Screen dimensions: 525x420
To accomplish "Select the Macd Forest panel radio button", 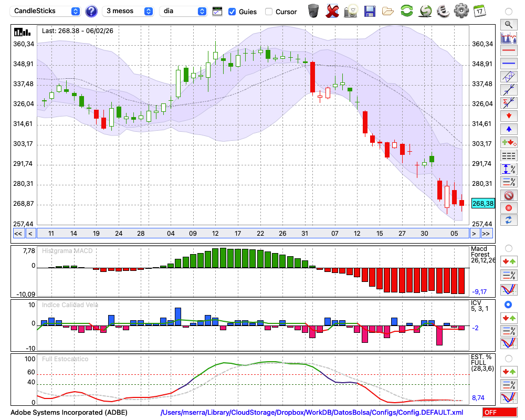I will tap(508, 248).
